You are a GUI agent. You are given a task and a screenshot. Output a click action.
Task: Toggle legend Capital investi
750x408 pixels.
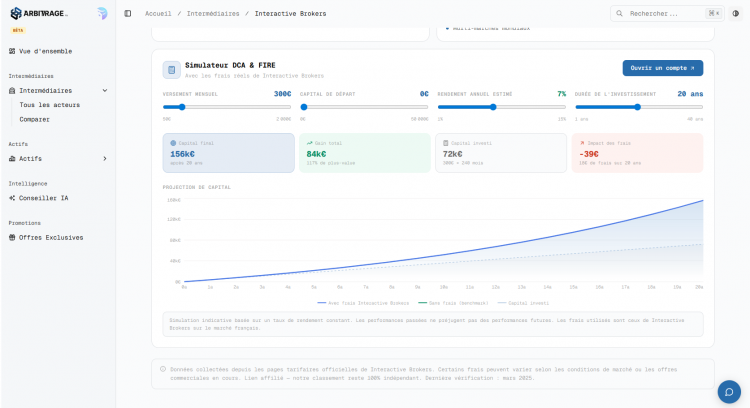pyautogui.click(x=523, y=303)
